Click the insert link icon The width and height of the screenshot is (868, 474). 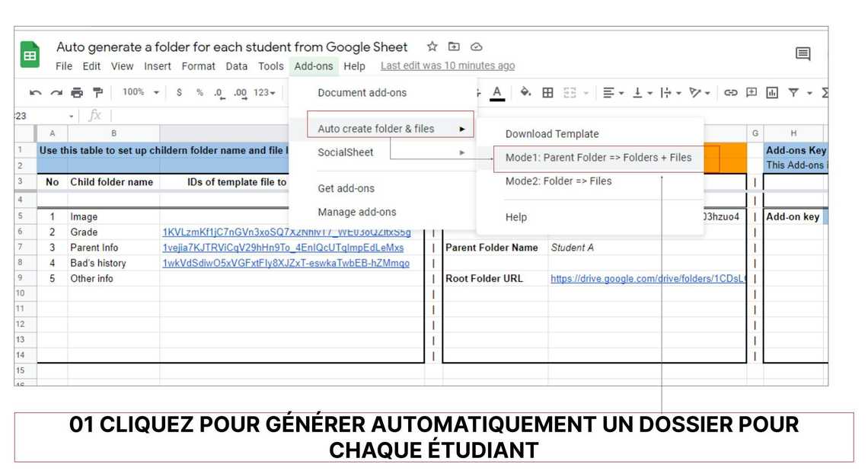pos(730,93)
